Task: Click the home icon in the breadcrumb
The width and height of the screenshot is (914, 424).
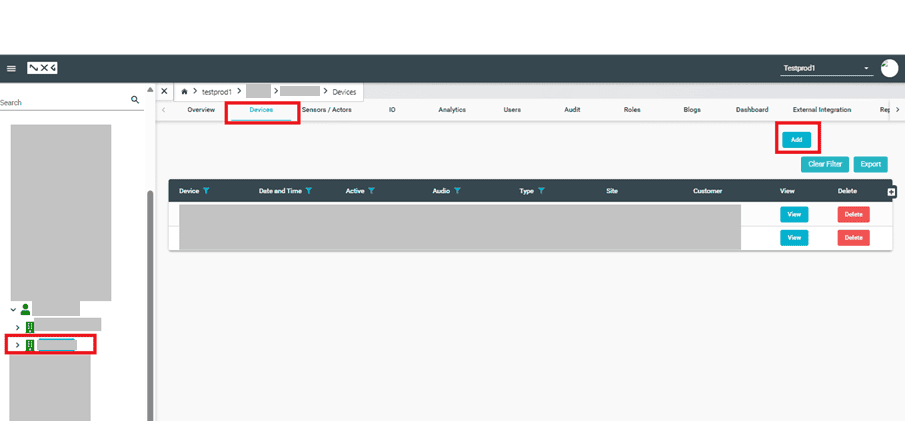Action: click(x=183, y=92)
